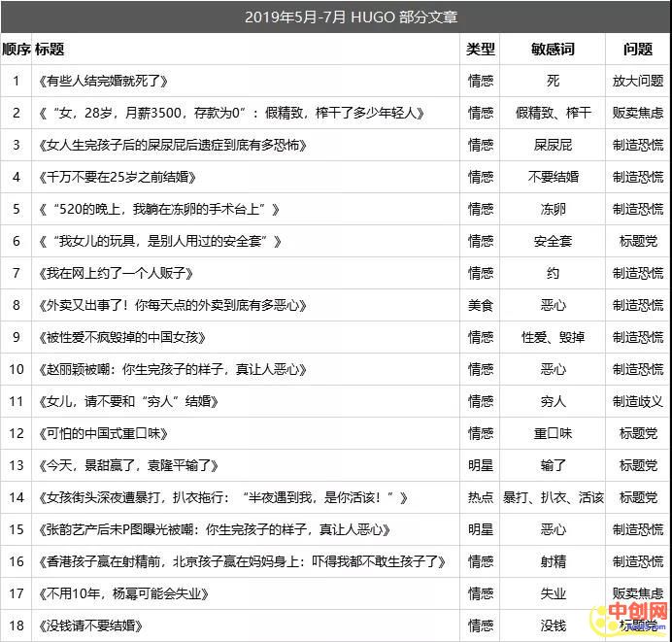
Task: Click the 热点 type cell in row 14
Action: point(480,497)
